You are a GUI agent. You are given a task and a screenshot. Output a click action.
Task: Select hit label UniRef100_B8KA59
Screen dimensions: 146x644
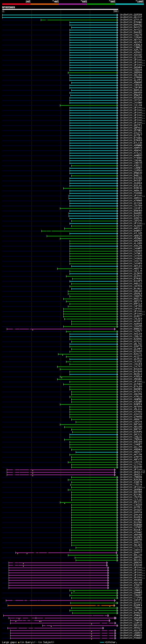(x=131, y=93)
